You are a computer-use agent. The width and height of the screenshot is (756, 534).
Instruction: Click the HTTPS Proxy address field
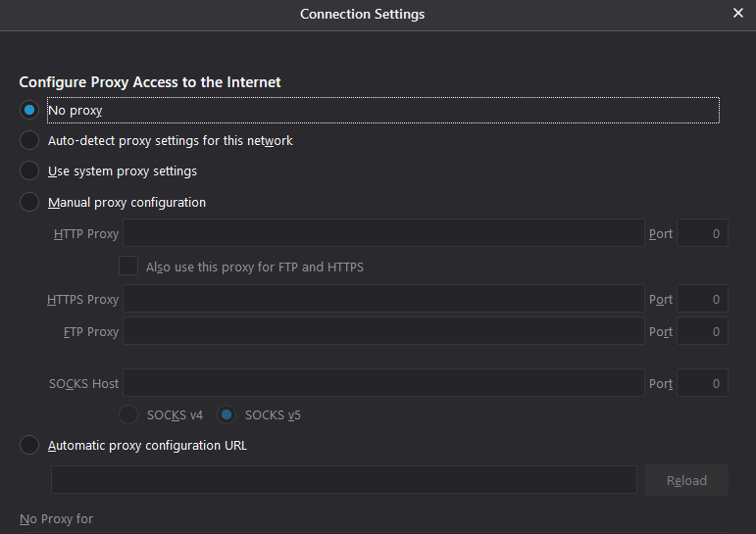pyautogui.click(x=383, y=299)
